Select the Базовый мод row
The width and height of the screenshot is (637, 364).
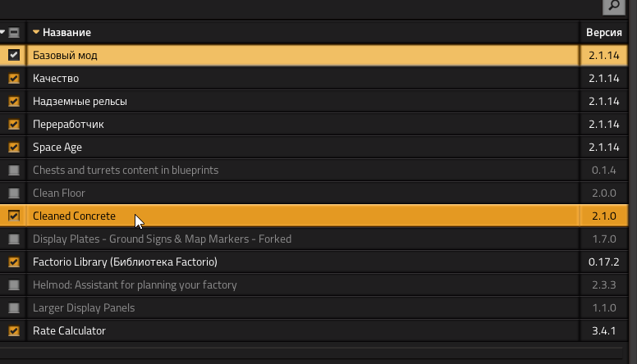[314, 55]
